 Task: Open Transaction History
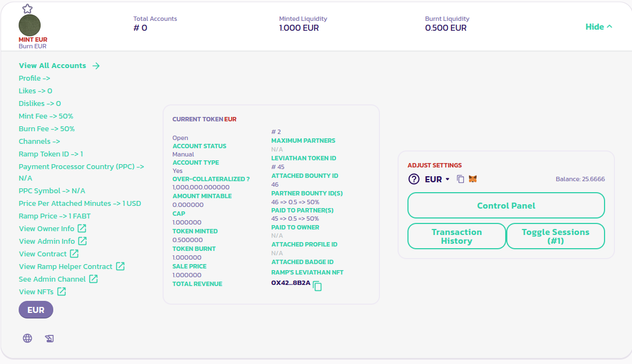click(456, 236)
